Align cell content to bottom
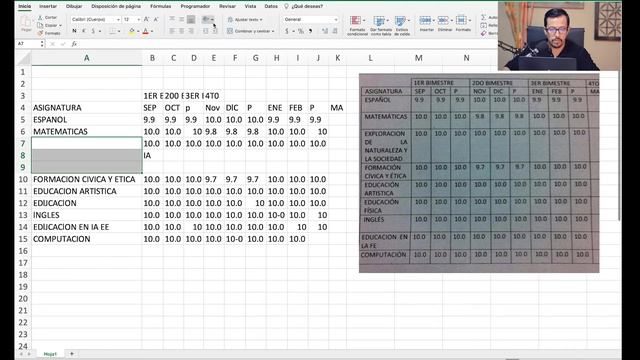Image resolution: width=640 pixels, height=360 pixels. (191, 19)
